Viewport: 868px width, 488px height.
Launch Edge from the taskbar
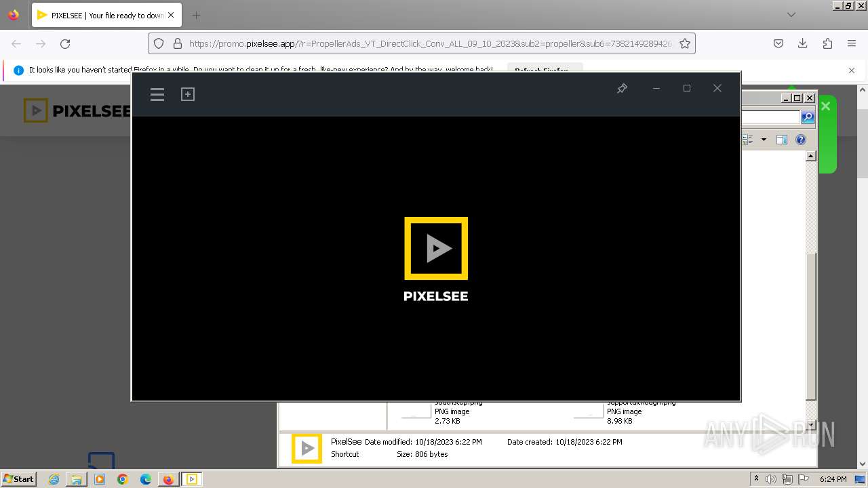coord(146,479)
